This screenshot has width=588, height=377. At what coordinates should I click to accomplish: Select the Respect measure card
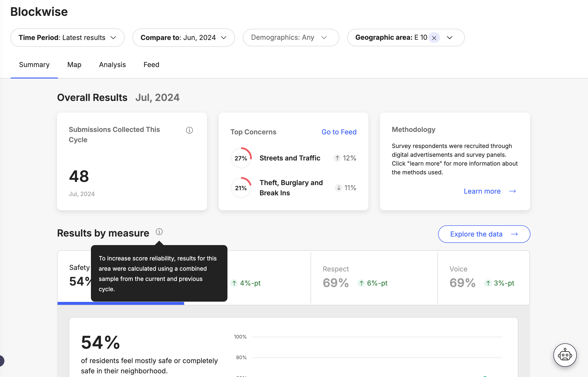(x=374, y=277)
